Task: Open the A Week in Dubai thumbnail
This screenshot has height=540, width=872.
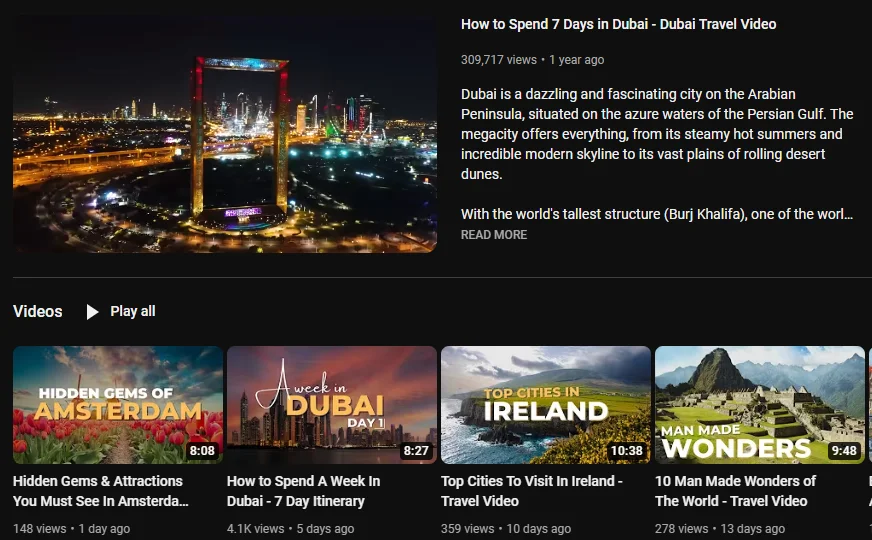Action: (332, 405)
